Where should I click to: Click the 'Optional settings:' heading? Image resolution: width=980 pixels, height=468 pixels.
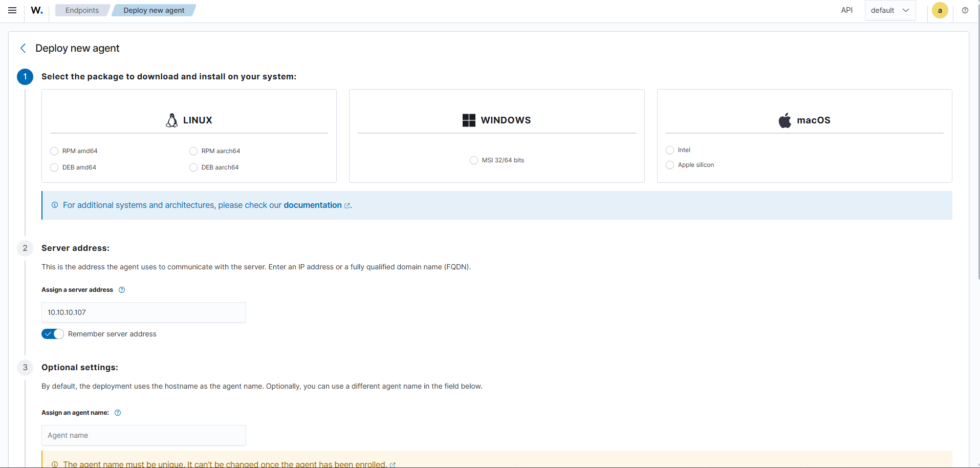[x=80, y=367]
